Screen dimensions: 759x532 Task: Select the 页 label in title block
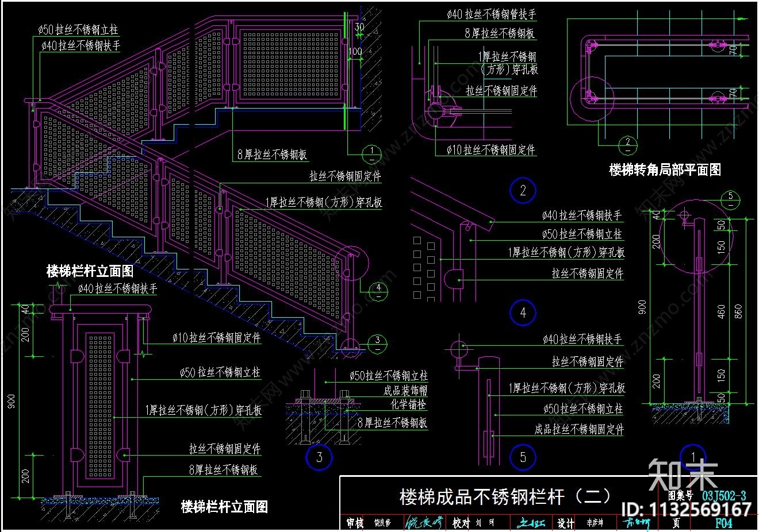tap(676, 523)
